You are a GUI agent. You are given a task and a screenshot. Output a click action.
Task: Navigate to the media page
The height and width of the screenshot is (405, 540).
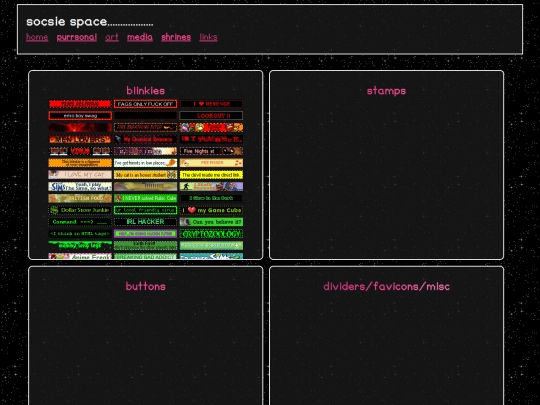pos(140,37)
